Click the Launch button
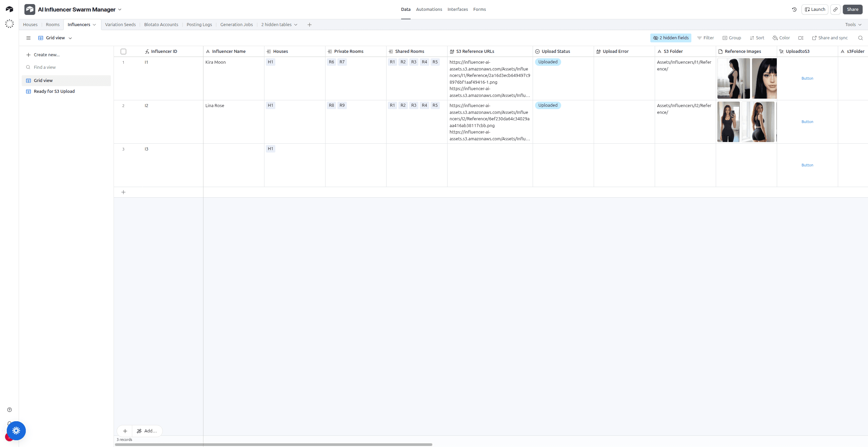The height and width of the screenshot is (447, 868). coord(815,9)
